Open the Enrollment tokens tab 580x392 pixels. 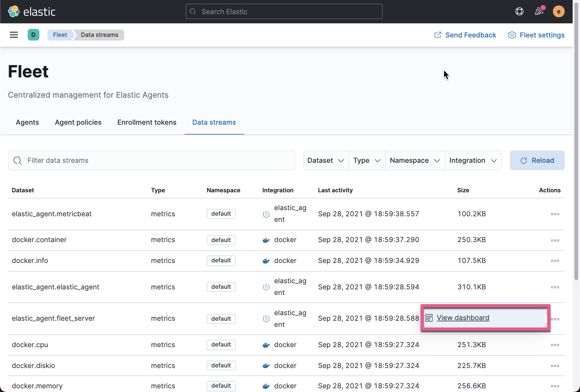click(x=147, y=122)
